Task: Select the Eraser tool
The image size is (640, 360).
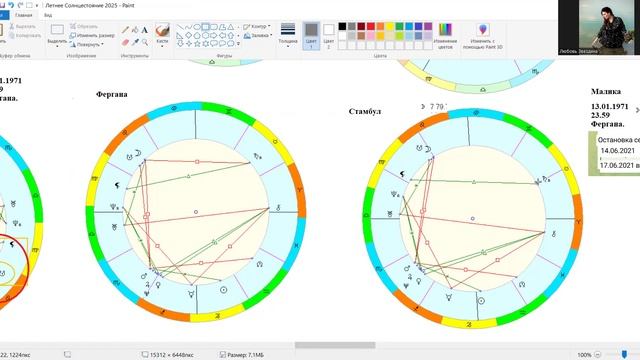Action: (125, 42)
